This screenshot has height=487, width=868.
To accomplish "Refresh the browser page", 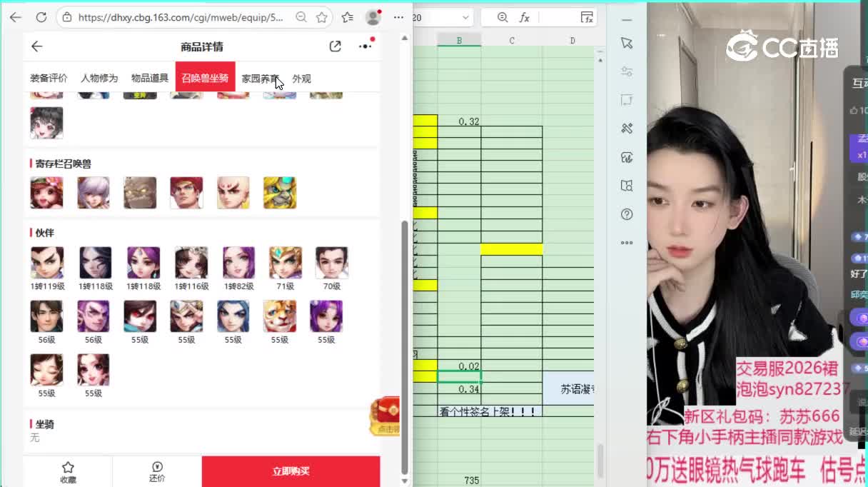I will tap(41, 17).
